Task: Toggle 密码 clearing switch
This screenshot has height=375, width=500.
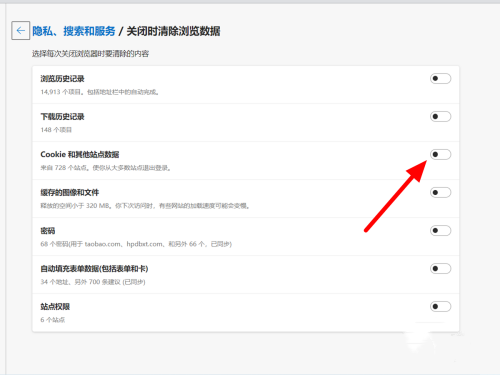Action: pos(440,231)
